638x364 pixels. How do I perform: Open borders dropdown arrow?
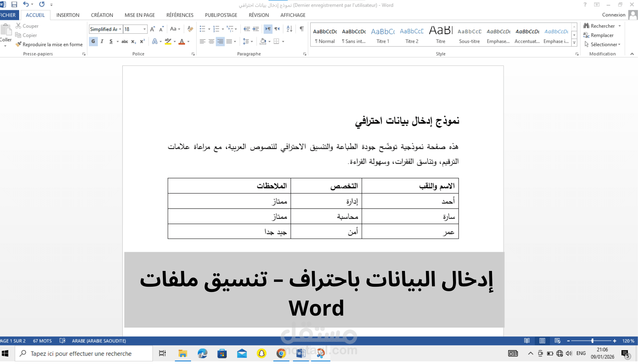[x=283, y=42]
